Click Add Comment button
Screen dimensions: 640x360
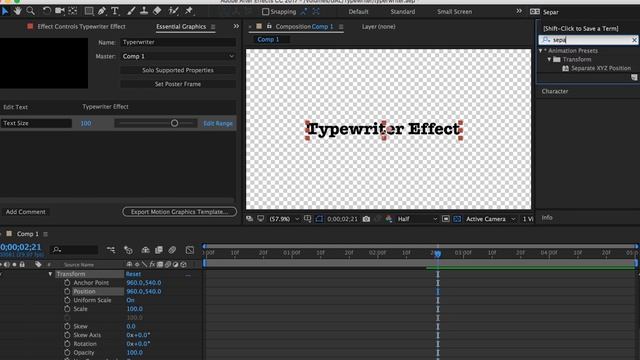click(26, 212)
